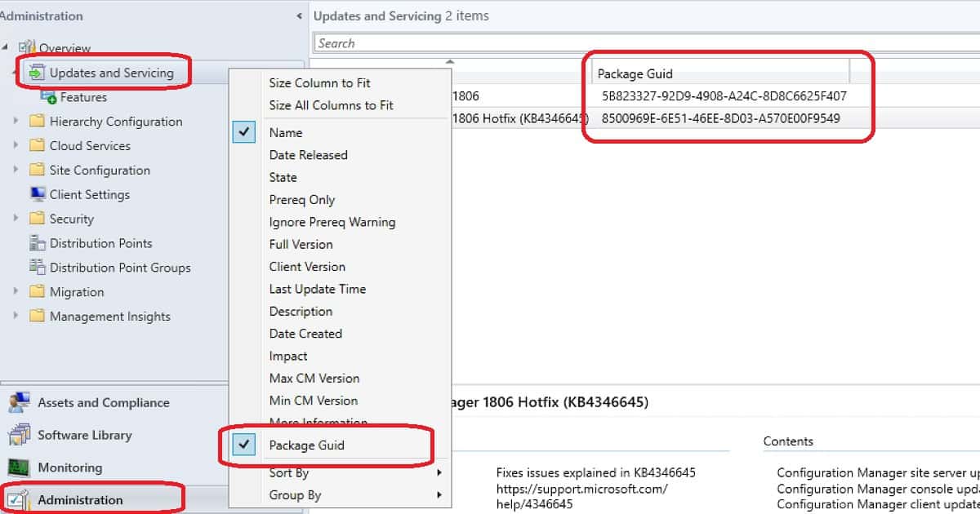This screenshot has height=514, width=980.
Task: Click the Site Configuration folder icon
Action: [37, 171]
